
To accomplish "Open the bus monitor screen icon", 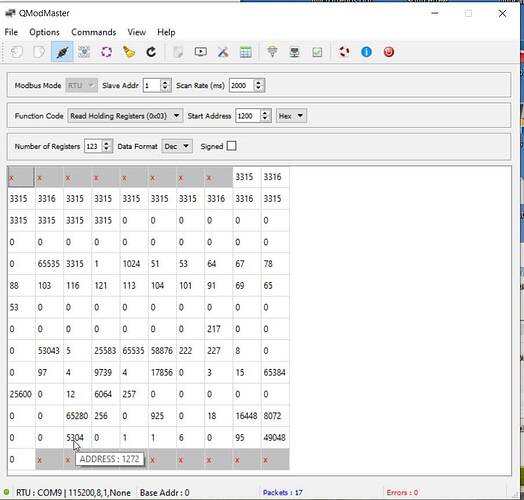I will point(201,52).
